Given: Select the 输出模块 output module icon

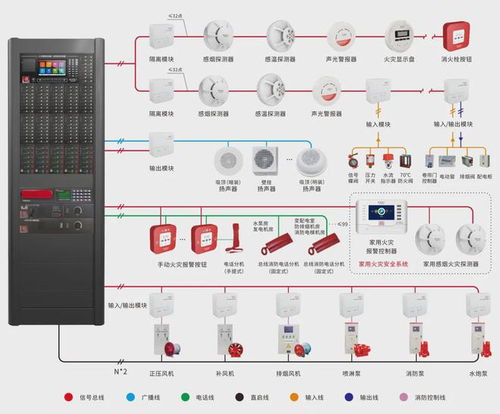Looking at the screenshot, I should tap(161, 145).
